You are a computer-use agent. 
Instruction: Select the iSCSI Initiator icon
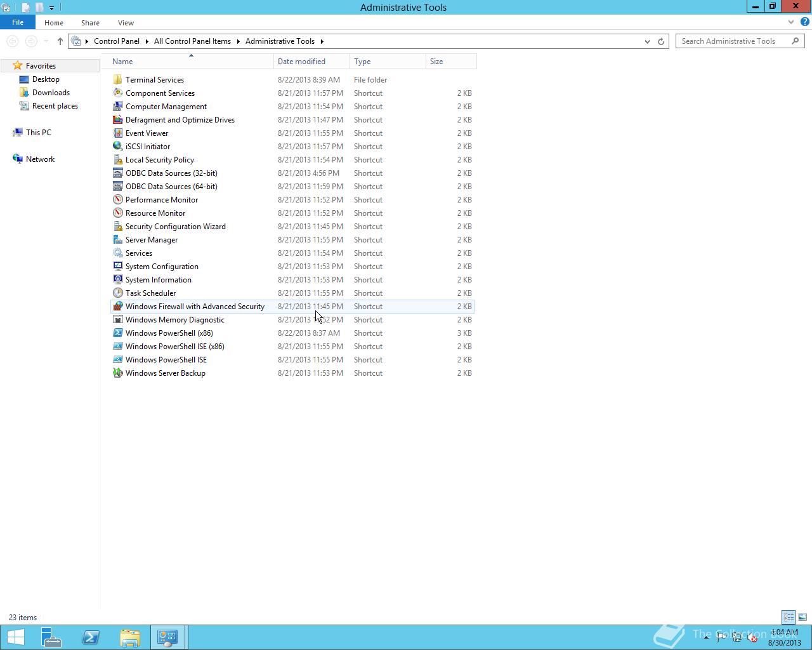pyautogui.click(x=117, y=146)
